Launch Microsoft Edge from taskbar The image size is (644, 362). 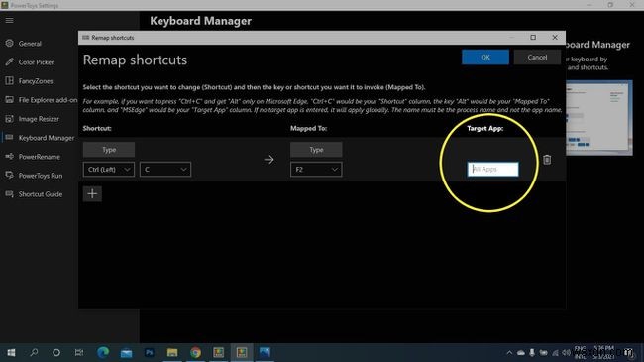[x=103, y=352]
